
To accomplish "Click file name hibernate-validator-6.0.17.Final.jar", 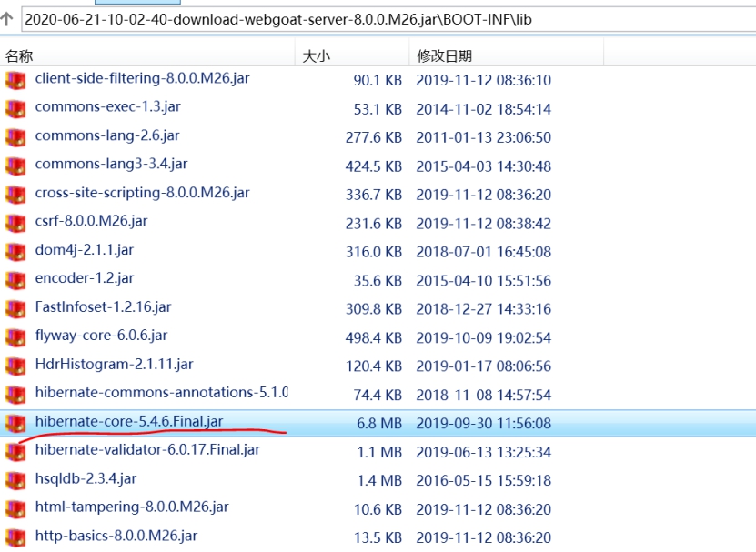I will [147, 450].
